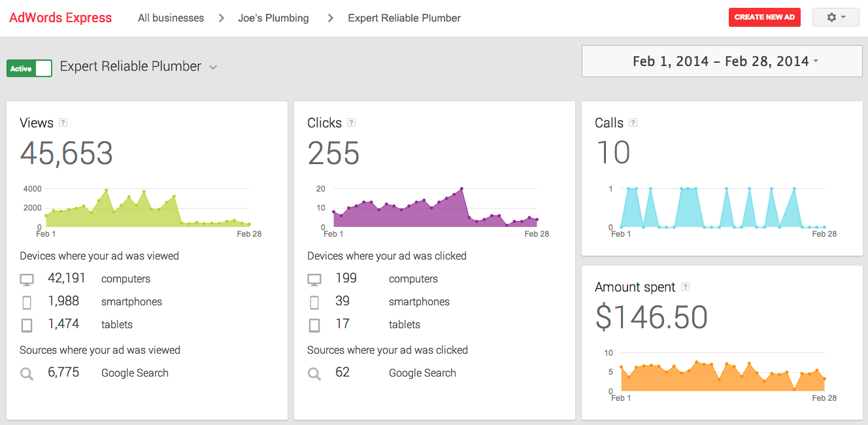Image resolution: width=868 pixels, height=425 pixels.
Task: Click the smartphone icon in Clicks card
Action: [x=314, y=302]
